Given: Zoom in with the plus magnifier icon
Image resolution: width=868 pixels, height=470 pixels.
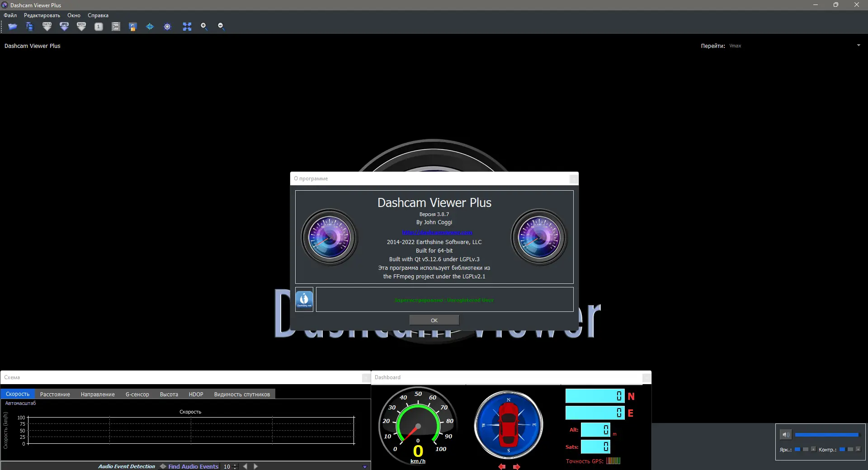Looking at the screenshot, I should (x=204, y=27).
